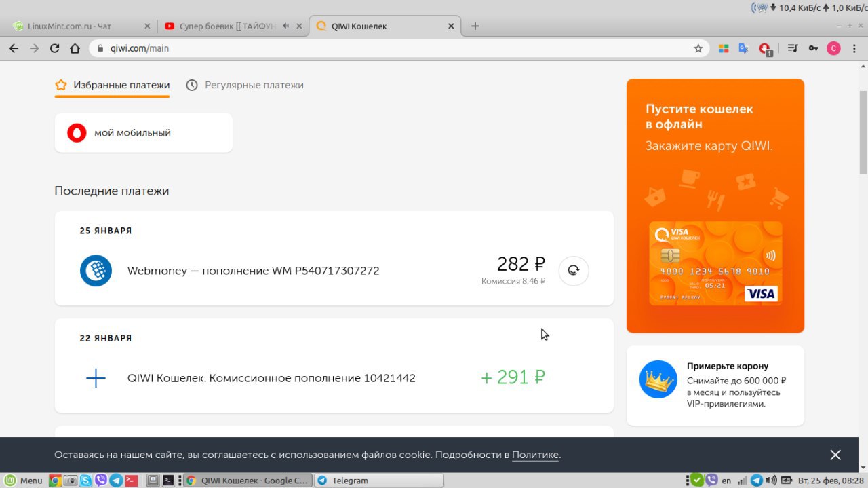
Task: Open the red downloader extension with badge
Action: click(x=765, y=49)
